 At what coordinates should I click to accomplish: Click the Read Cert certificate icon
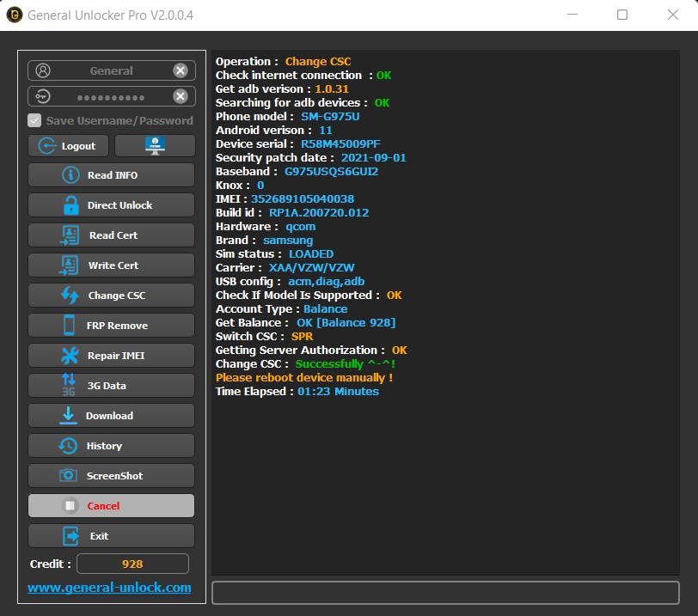70,235
